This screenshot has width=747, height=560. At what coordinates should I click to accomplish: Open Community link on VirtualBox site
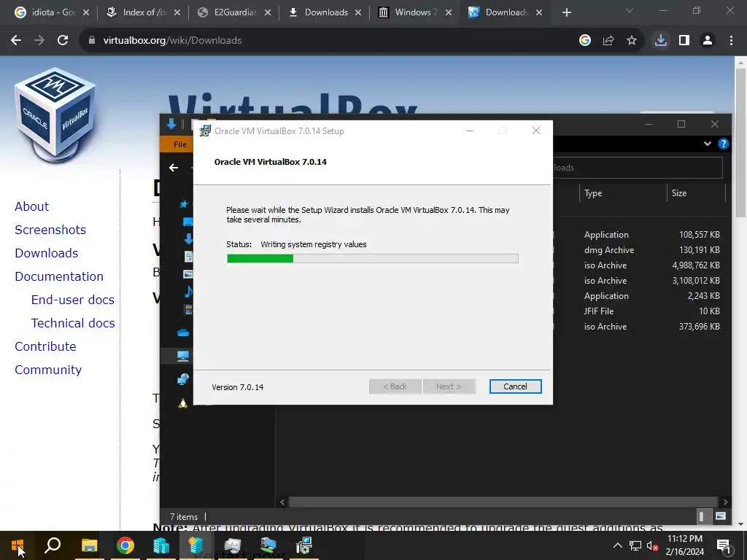point(48,370)
